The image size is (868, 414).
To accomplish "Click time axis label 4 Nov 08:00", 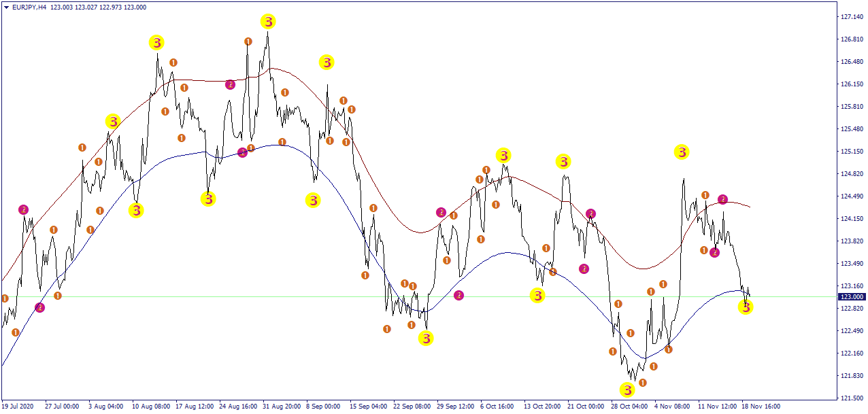I will (672, 407).
